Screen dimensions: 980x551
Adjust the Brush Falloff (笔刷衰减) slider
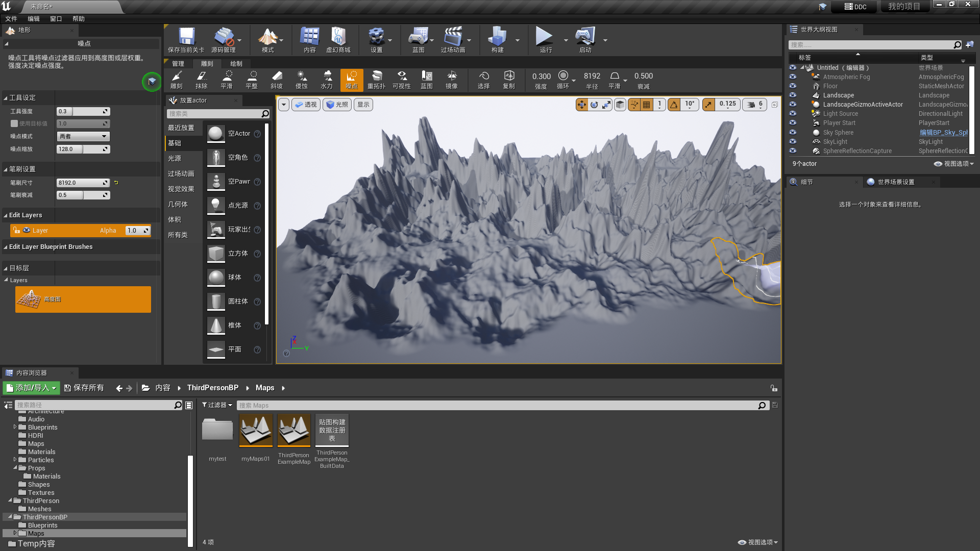[83, 195]
